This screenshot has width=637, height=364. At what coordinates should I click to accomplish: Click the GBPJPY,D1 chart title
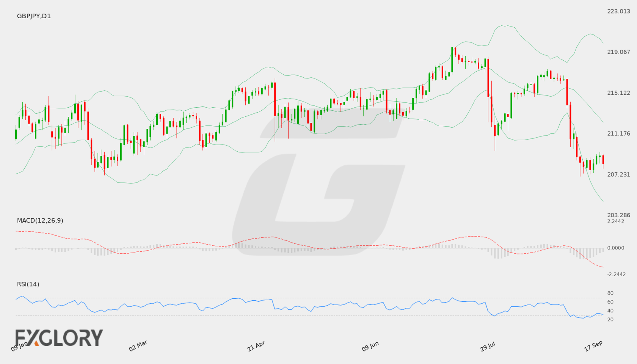click(34, 16)
